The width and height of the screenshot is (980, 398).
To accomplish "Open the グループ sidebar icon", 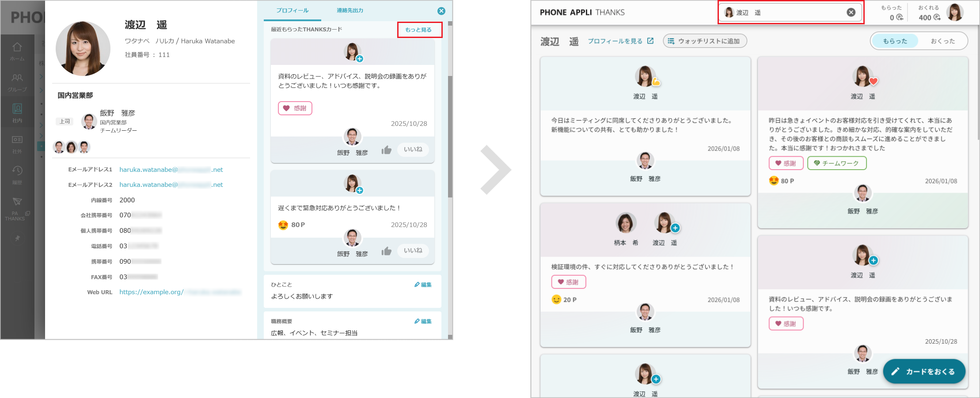I will point(17,82).
